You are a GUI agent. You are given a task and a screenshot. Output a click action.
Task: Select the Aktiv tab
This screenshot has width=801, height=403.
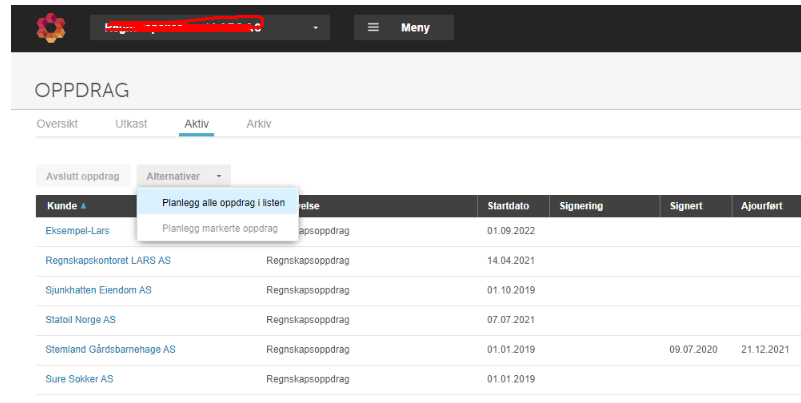pyautogui.click(x=197, y=124)
